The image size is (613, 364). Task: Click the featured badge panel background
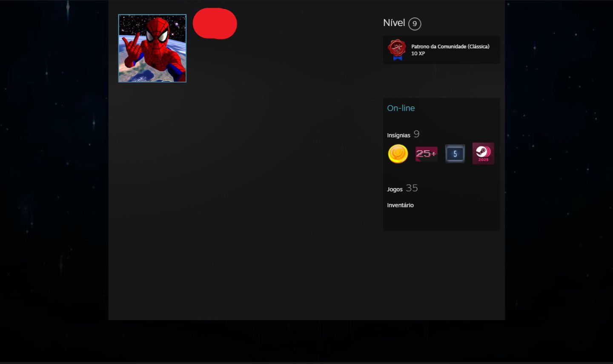[x=441, y=50]
